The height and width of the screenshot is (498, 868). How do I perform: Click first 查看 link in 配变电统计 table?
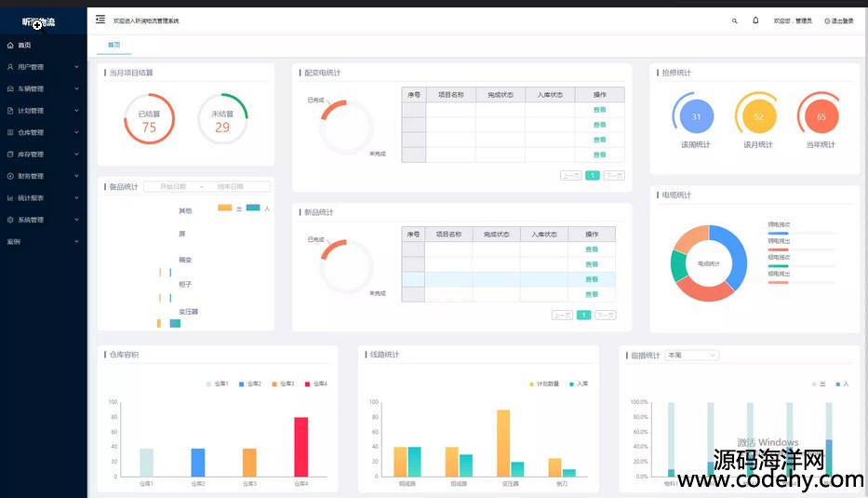[599, 110]
